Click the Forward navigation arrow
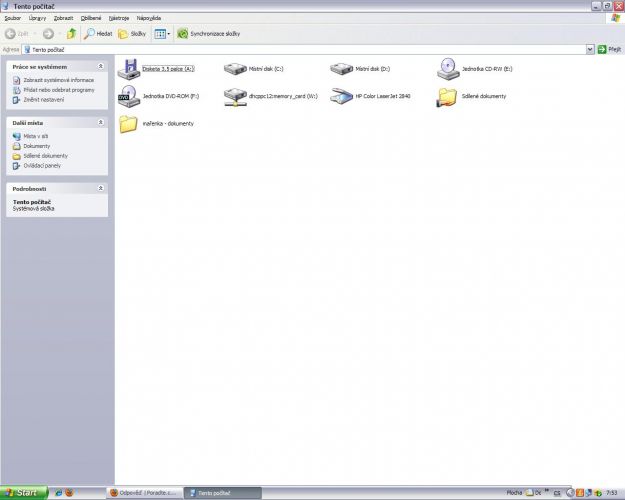Screen dimensions: 625x500 [48, 34]
